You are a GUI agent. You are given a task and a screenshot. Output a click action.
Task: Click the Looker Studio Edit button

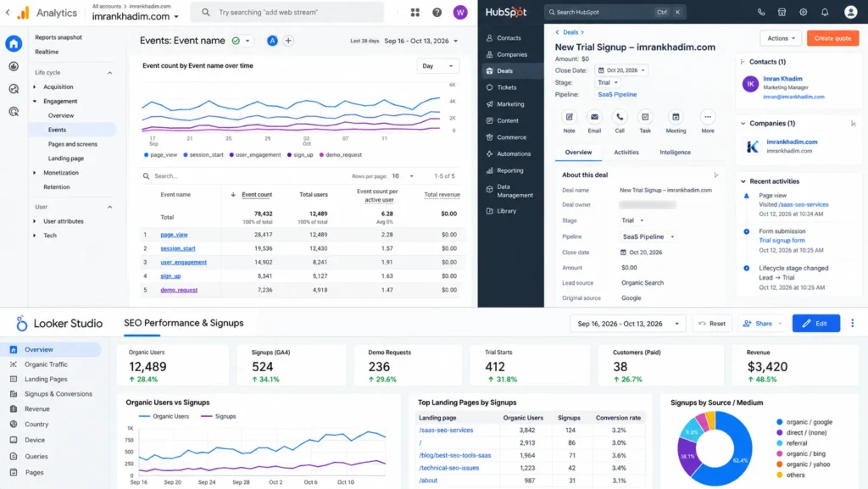816,323
